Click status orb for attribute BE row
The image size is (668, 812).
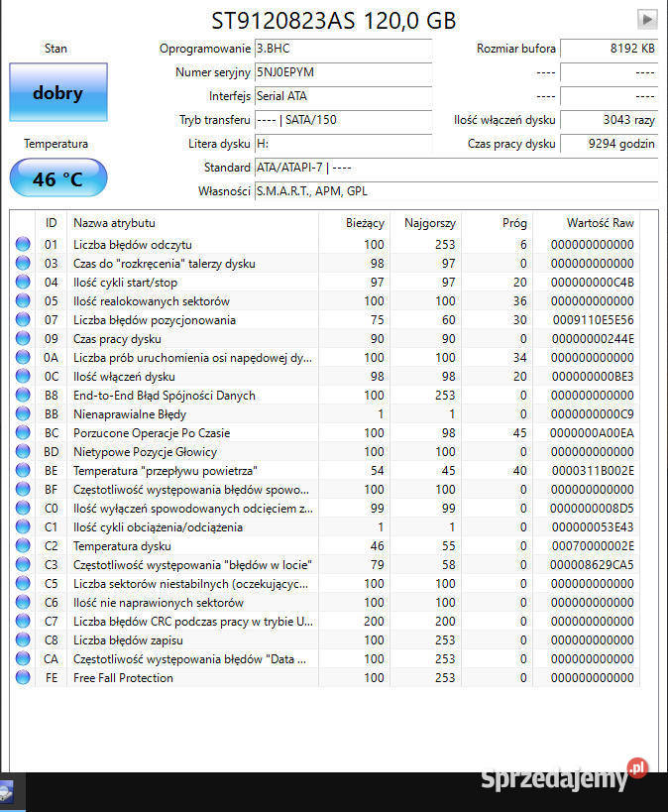(x=23, y=470)
